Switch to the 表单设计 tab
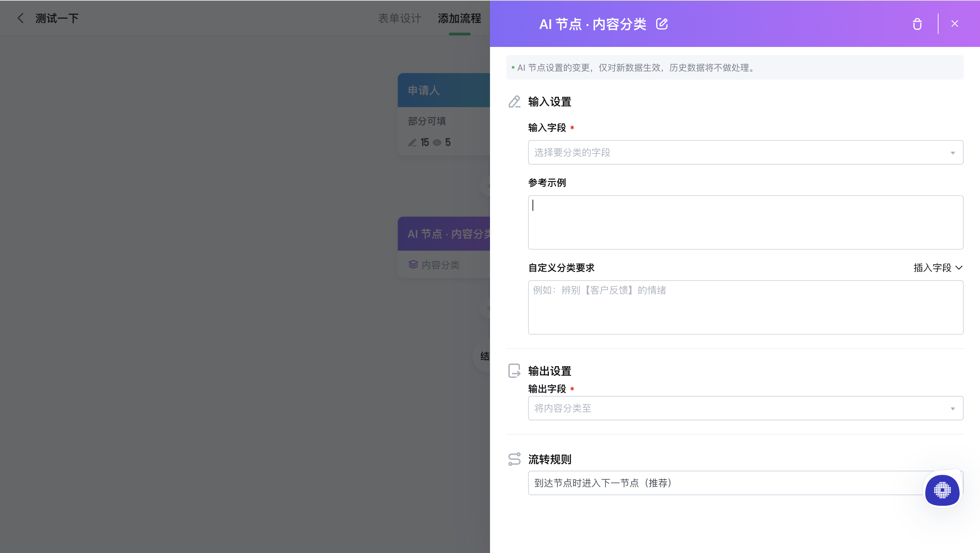 (399, 18)
